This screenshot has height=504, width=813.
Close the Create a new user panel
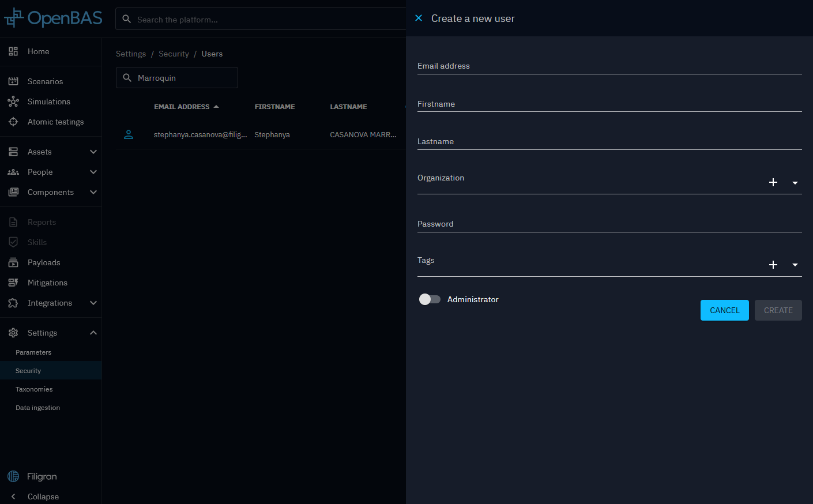tap(419, 18)
